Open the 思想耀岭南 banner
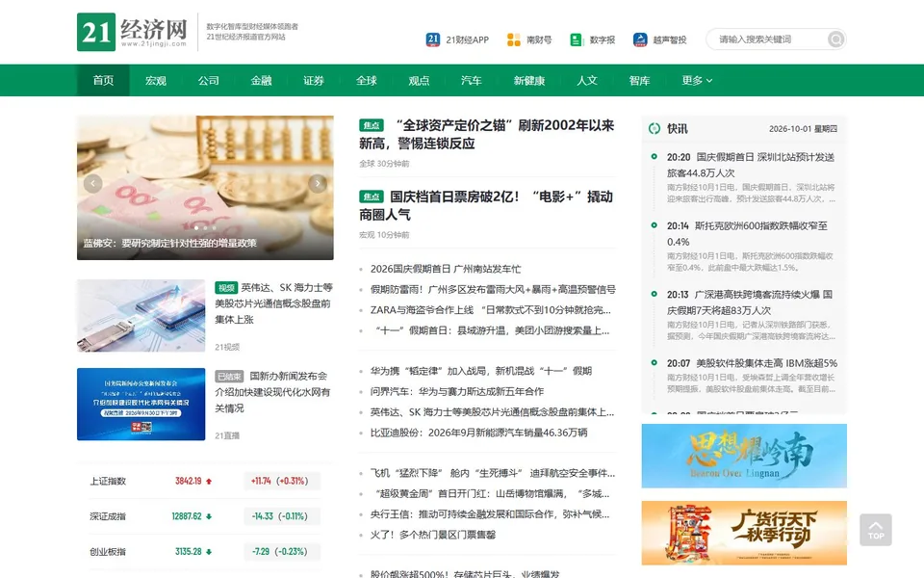924x578 pixels. [744, 456]
